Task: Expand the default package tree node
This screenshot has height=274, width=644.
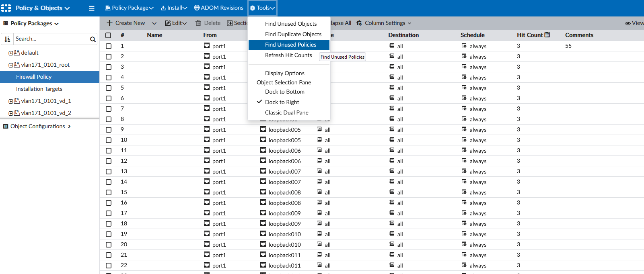Action: coord(11,53)
